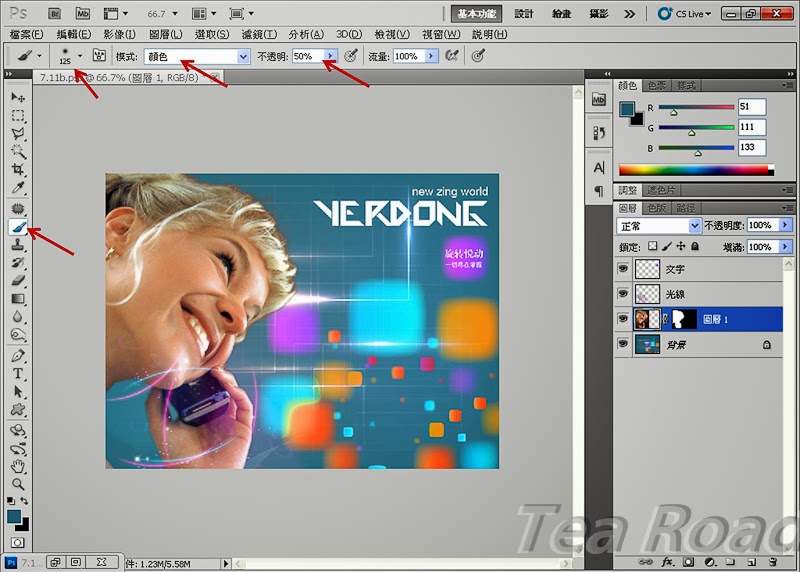Image resolution: width=800 pixels, height=572 pixels.
Task: Open layer opacity slider arrow
Action: pos(785,225)
